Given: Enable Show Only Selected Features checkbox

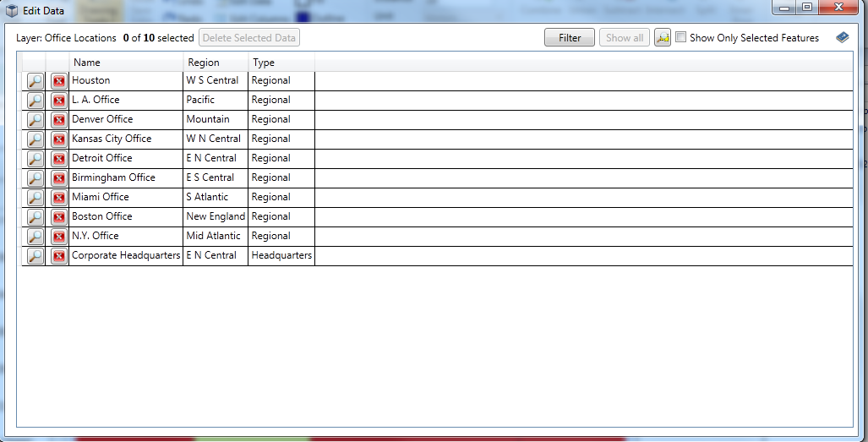Looking at the screenshot, I should [681, 38].
